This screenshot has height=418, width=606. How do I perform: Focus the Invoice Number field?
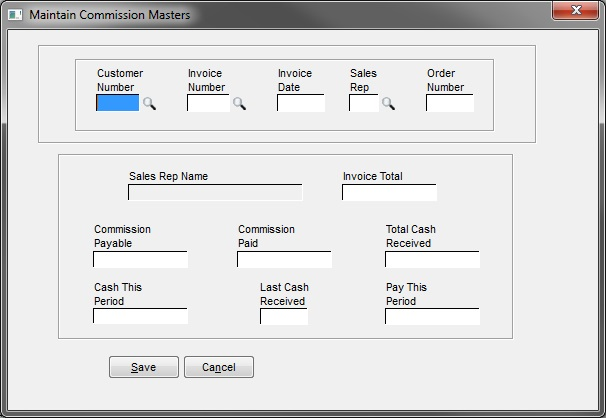tap(208, 103)
